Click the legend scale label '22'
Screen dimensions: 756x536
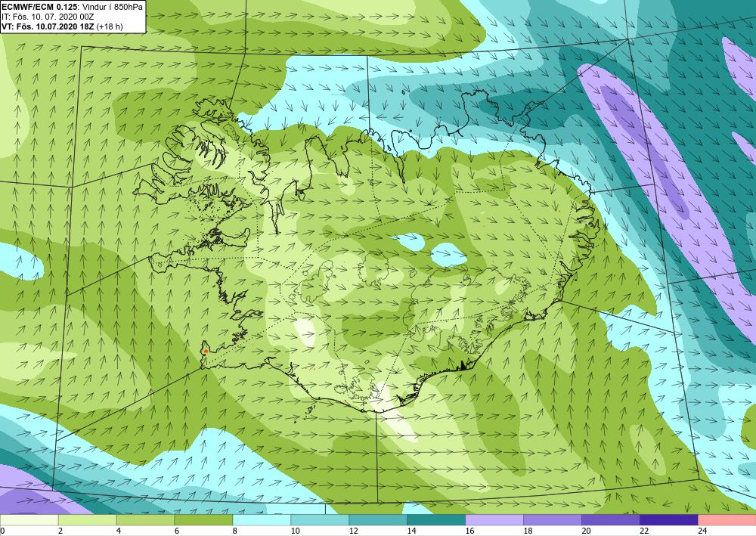coord(644,531)
